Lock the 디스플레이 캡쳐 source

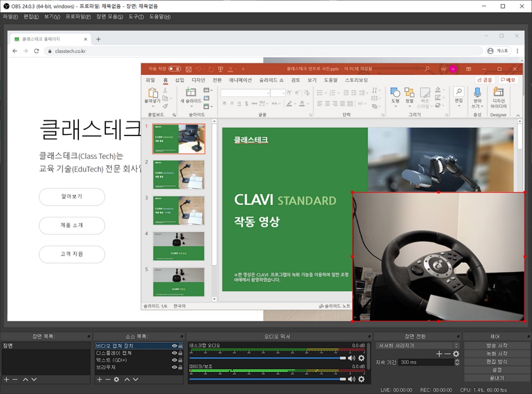point(180,353)
